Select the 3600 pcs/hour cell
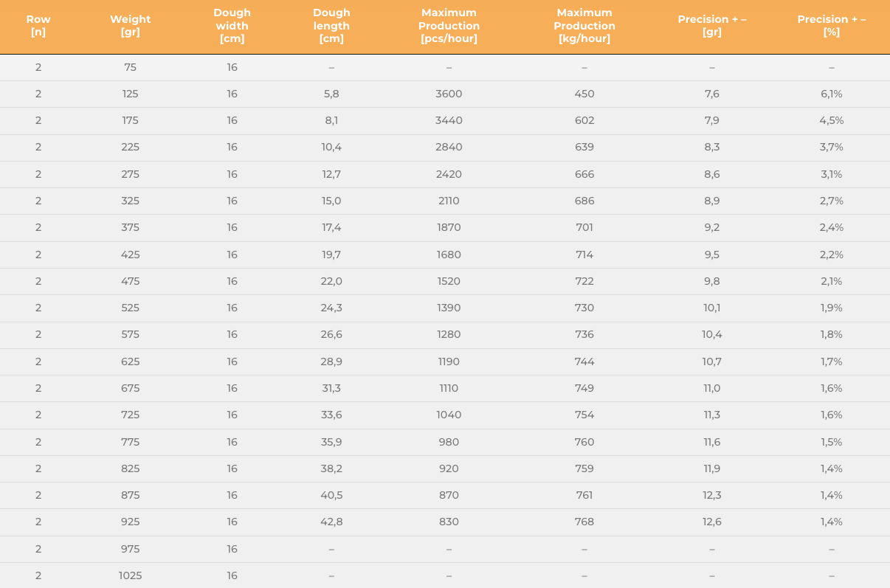 tap(449, 94)
